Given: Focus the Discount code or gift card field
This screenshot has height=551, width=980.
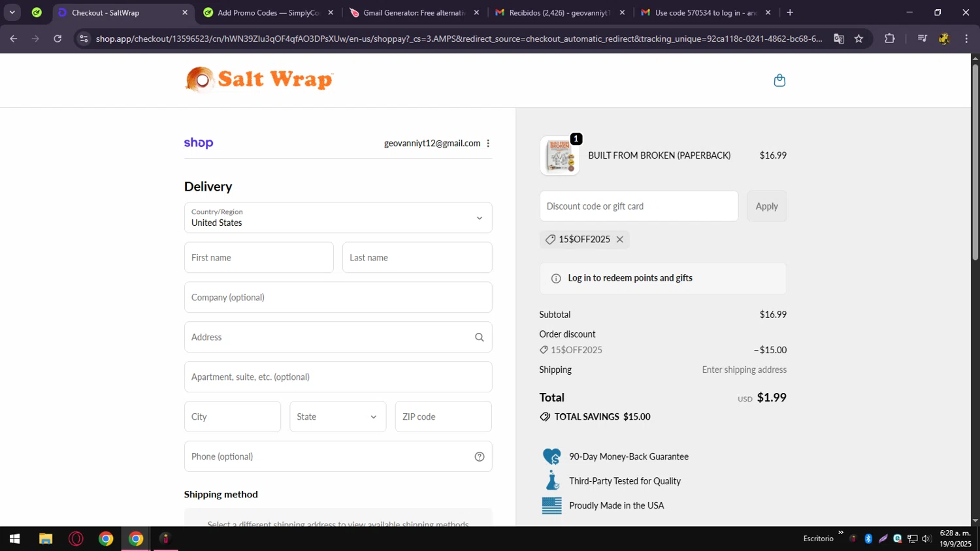Looking at the screenshot, I should 639,206.
